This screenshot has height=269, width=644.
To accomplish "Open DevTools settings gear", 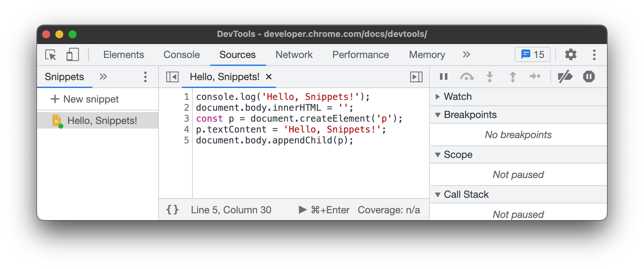I will pyautogui.click(x=571, y=55).
